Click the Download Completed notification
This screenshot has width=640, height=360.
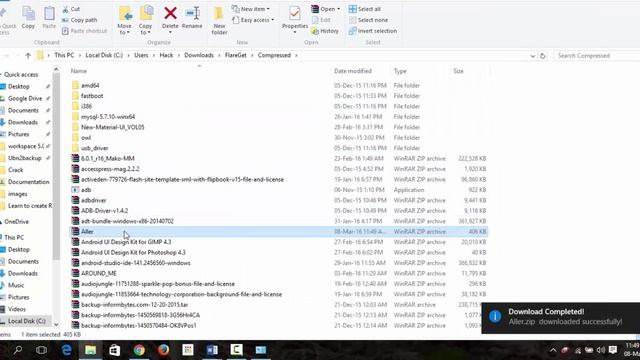561,318
